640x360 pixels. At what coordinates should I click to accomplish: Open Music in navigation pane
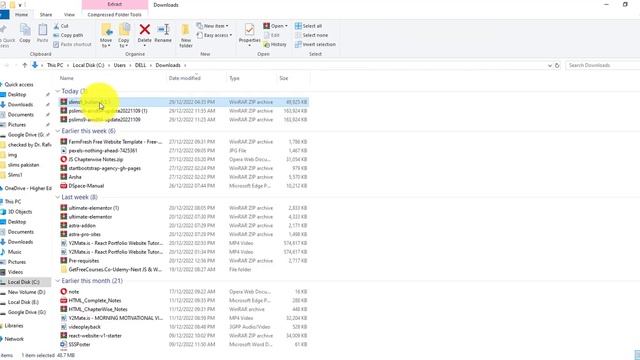14,252
